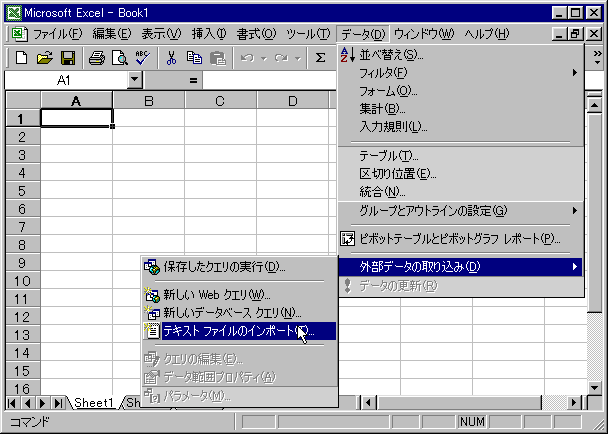Open 外部データの取り込み(D) submenu

coord(461,266)
